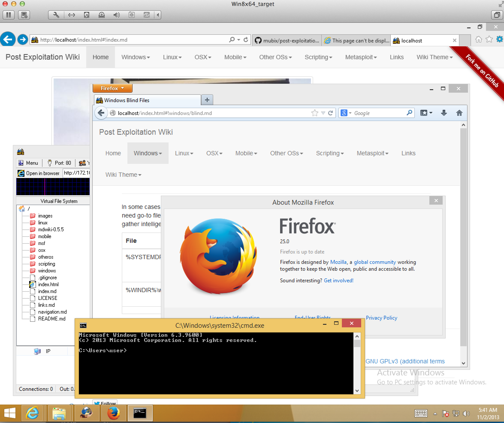The height and width of the screenshot is (423, 504).
Task: Open Internet Explorer favorites star
Action: click(489, 39)
